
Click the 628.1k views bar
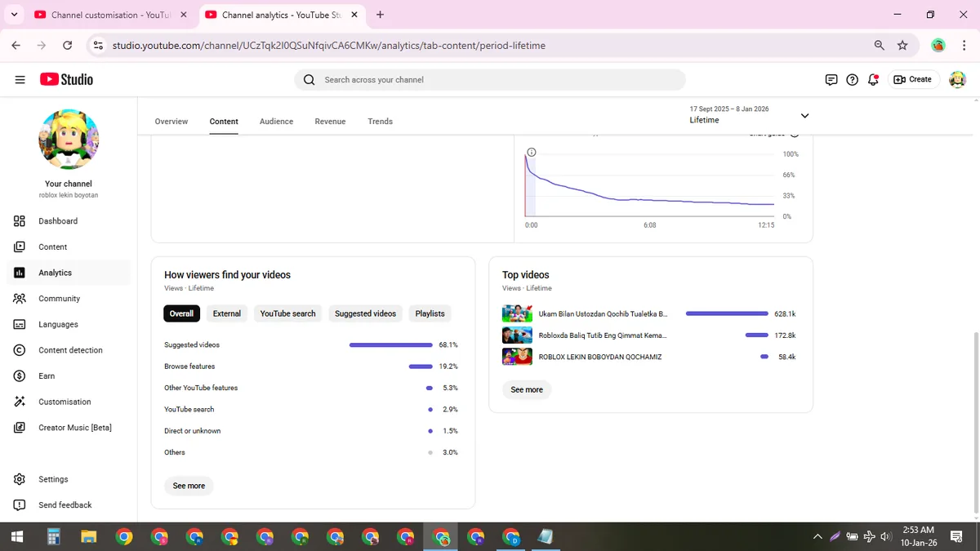pyautogui.click(x=727, y=313)
